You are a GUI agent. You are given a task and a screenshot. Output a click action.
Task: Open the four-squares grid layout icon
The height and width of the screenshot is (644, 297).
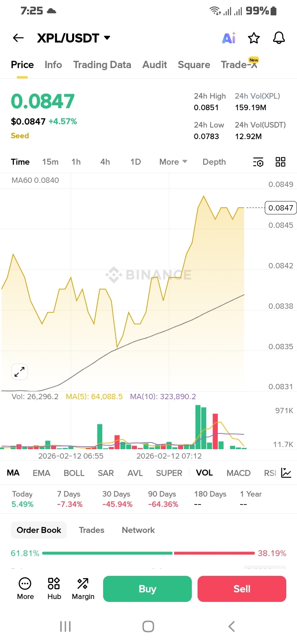(x=280, y=162)
